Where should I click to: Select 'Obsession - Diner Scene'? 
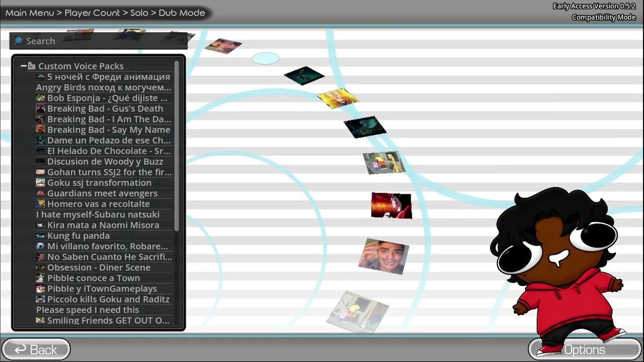[99, 267]
